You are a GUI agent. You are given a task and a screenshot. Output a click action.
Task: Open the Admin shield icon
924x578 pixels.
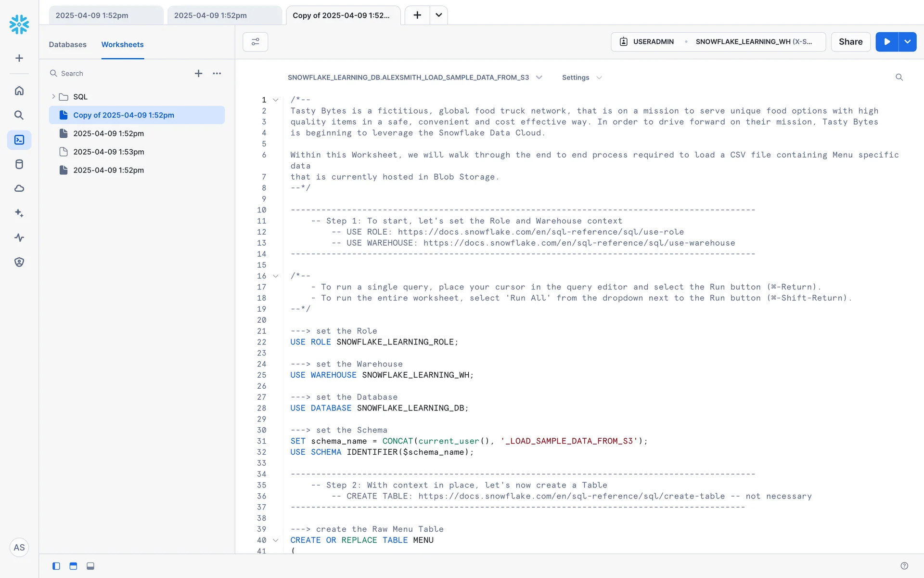click(19, 262)
